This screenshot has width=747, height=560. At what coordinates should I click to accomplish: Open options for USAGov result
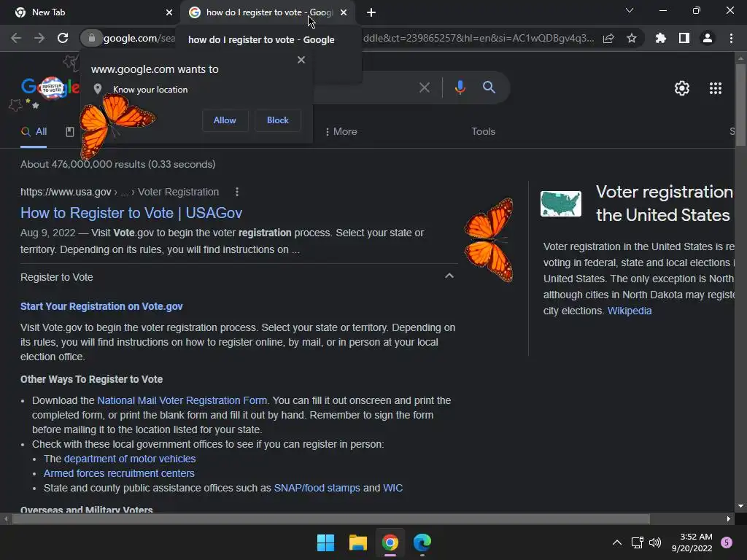tap(237, 192)
